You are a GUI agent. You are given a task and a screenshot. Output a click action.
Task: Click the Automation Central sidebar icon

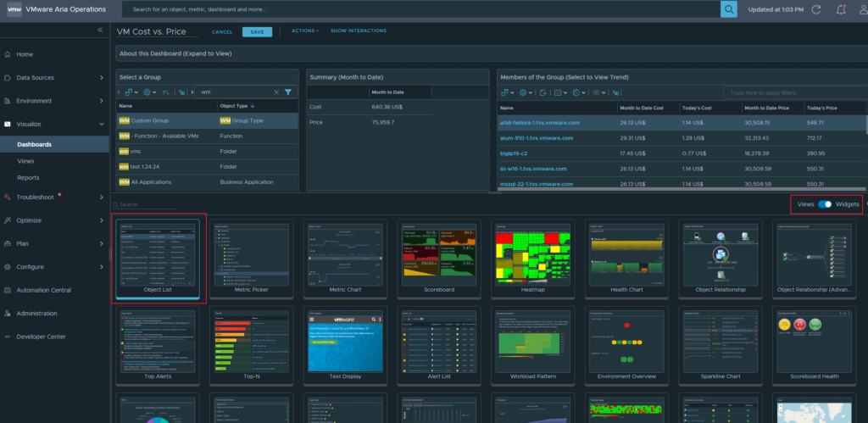tap(7, 290)
